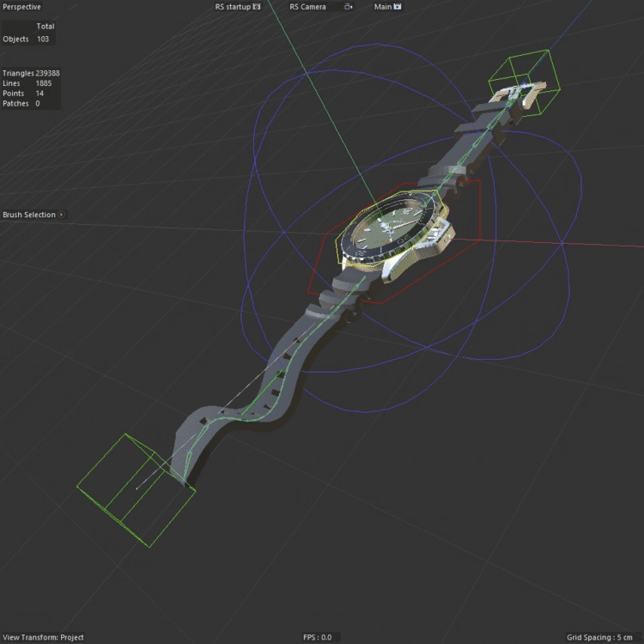This screenshot has width=644, height=644.
Task: Click the FPS counter in the status bar
Action: coord(317,637)
